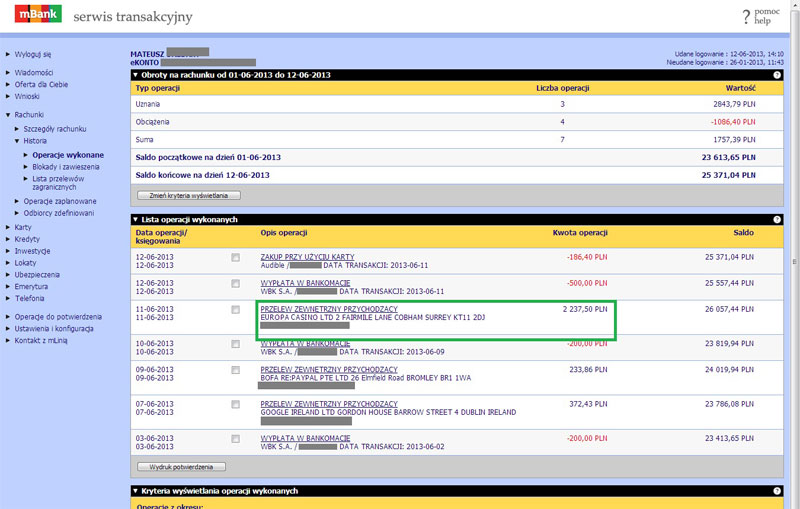Open help for Obroty na rachunku panel

pos(777,75)
